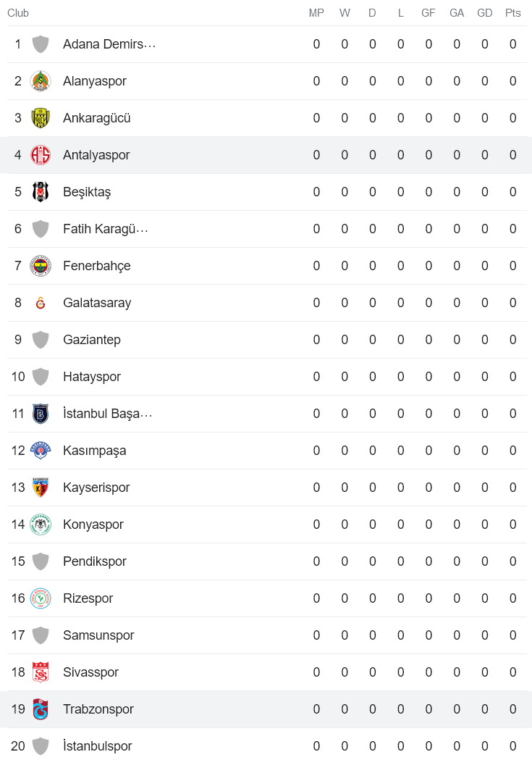Select the Beşiktaş eagle badge
Viewport: 532px width, 773px height.
41,191
